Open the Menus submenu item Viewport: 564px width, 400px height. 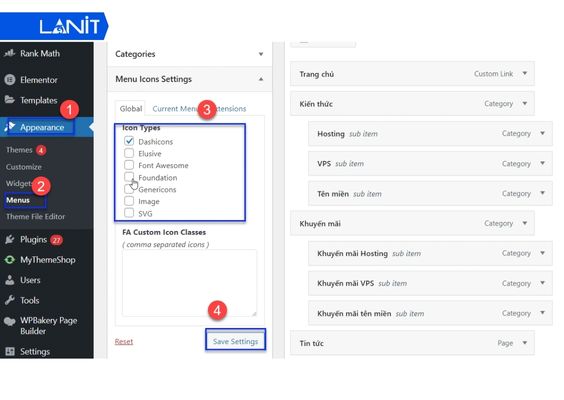click(x=18, y=200)
